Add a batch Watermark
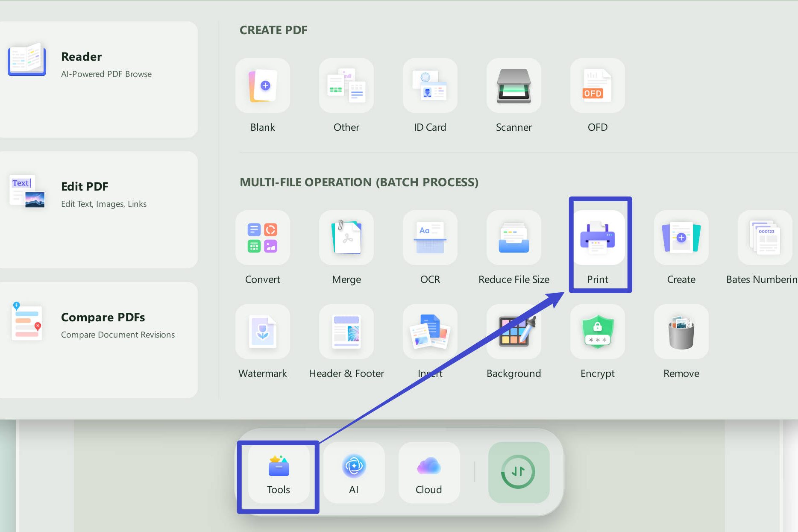The height and width of the screenshot is (532, 798). [x=263, y=332]
